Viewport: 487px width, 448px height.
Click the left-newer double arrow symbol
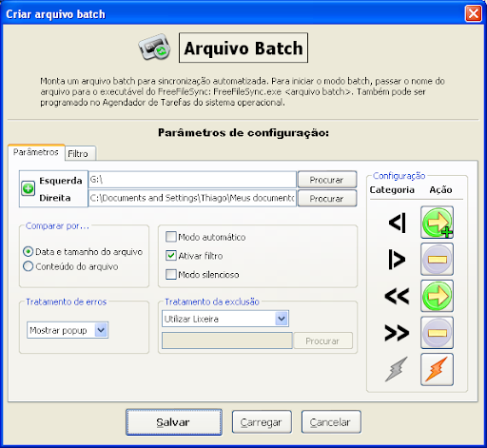coord(397,297)
